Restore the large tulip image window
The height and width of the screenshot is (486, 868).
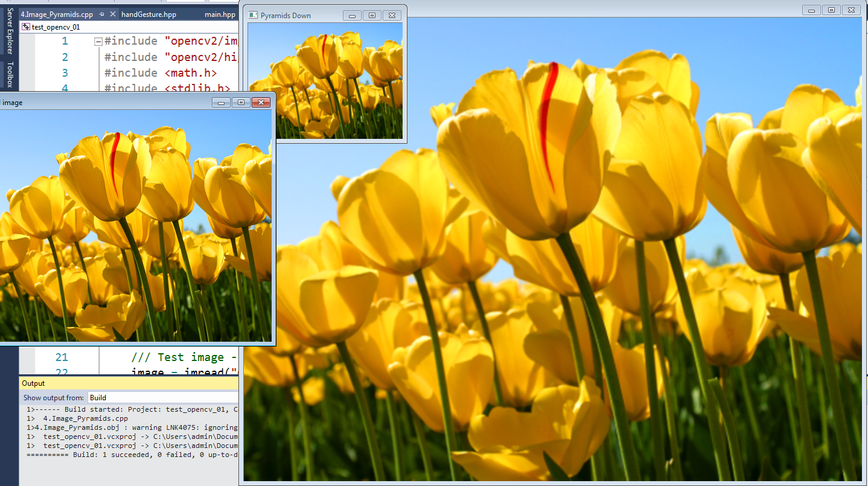831,10
